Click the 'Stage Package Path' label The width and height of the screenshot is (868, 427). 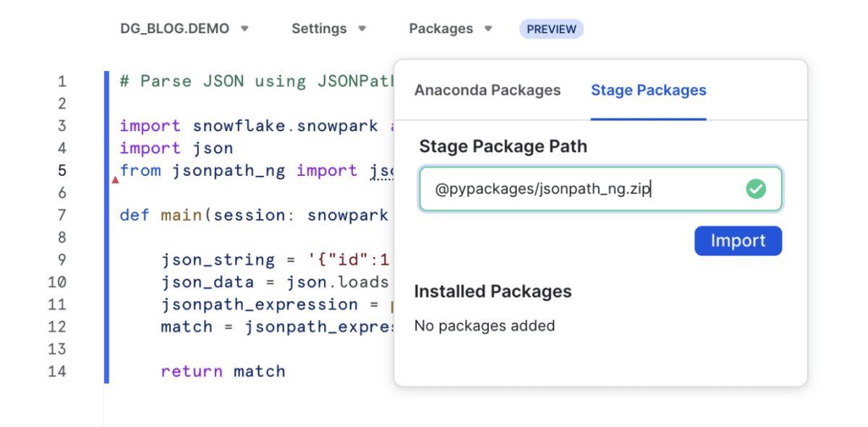tap(503, 146)
